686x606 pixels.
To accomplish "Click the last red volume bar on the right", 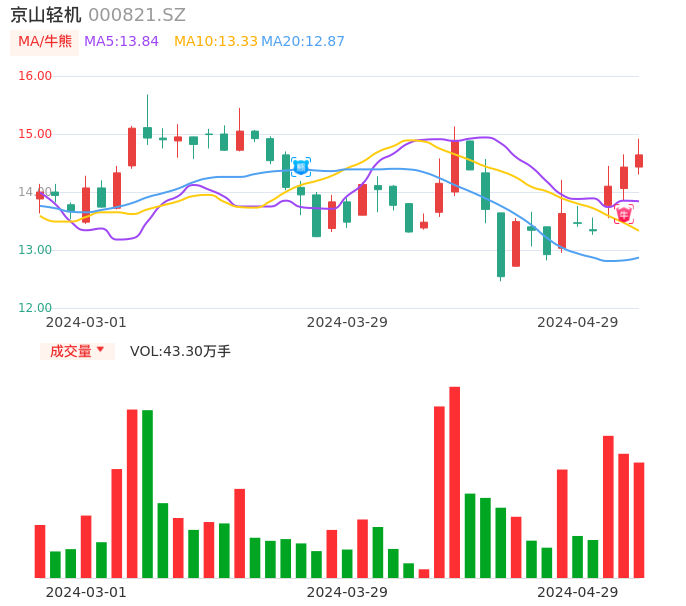I will pyautogui.click(x=639, y=520).
